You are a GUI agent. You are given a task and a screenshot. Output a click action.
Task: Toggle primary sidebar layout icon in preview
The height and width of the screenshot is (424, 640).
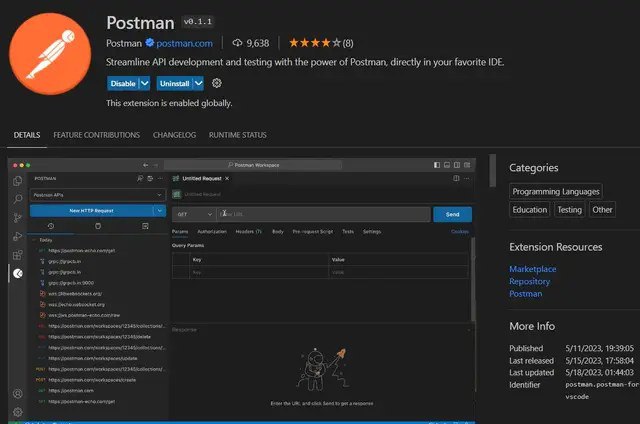coord(437,165)
